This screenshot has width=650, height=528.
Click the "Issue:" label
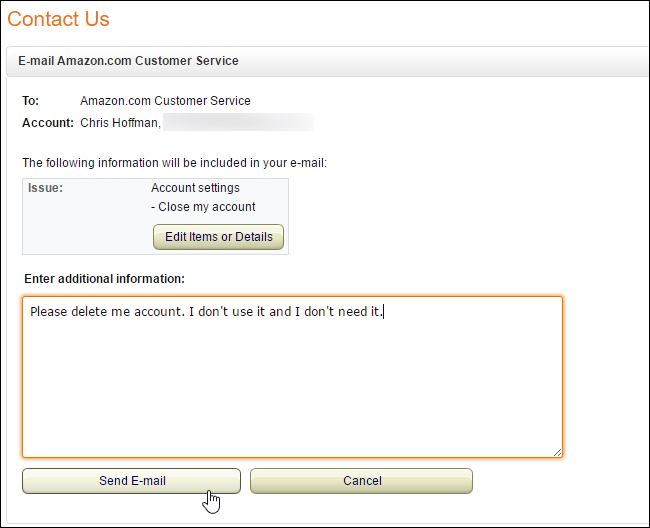tap(45, 188)
